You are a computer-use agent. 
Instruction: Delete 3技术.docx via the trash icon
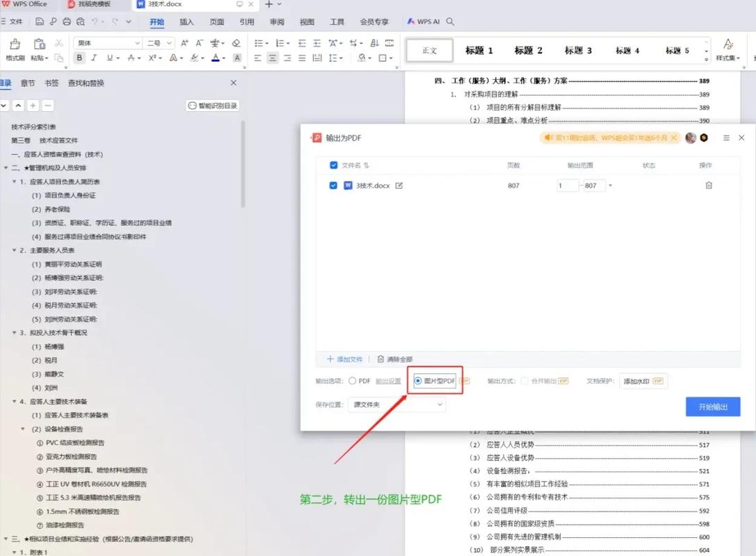point(709,186)
